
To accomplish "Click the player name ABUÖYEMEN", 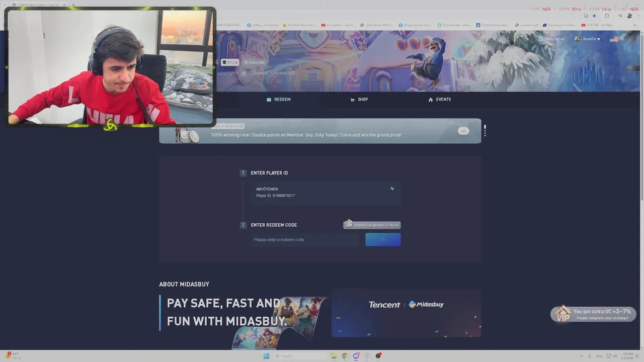I will click(x=267, y=189).
